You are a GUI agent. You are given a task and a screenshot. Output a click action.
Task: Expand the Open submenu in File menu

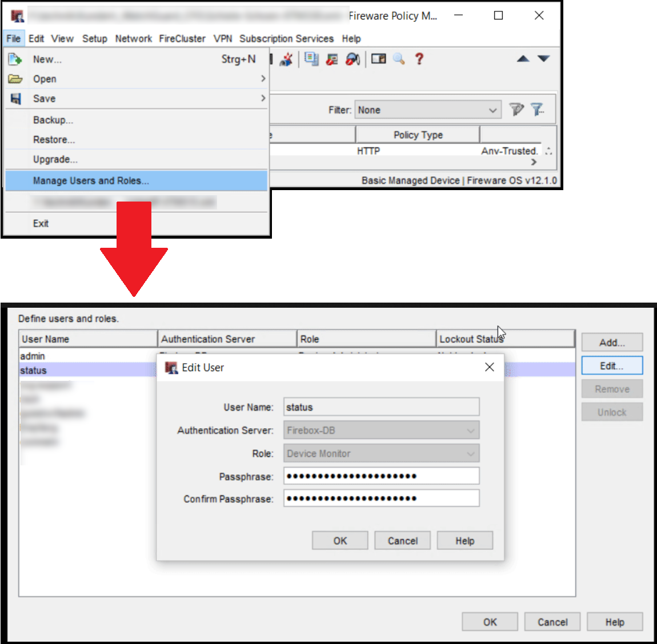pyautogui.click(x=45, y=79)
